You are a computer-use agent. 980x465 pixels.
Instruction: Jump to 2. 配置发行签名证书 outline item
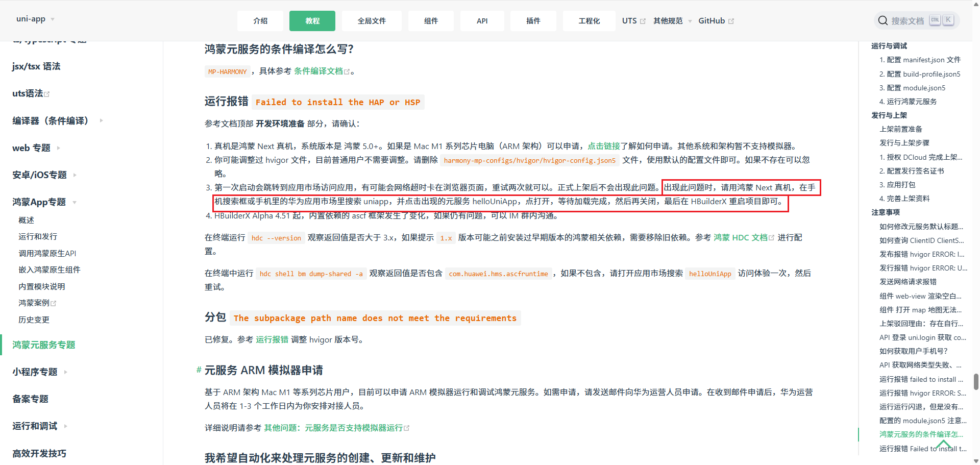[x=912, y=171]
